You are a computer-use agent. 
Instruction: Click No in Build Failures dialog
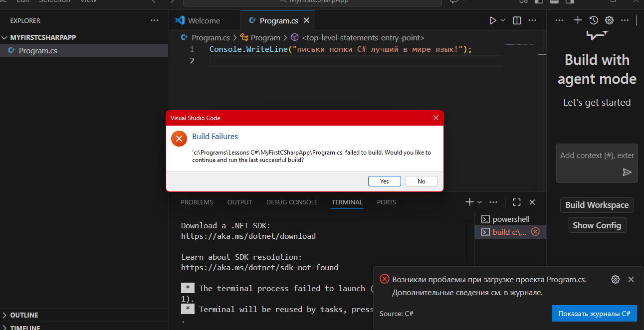pyautogui.click(x=422, y=181)
